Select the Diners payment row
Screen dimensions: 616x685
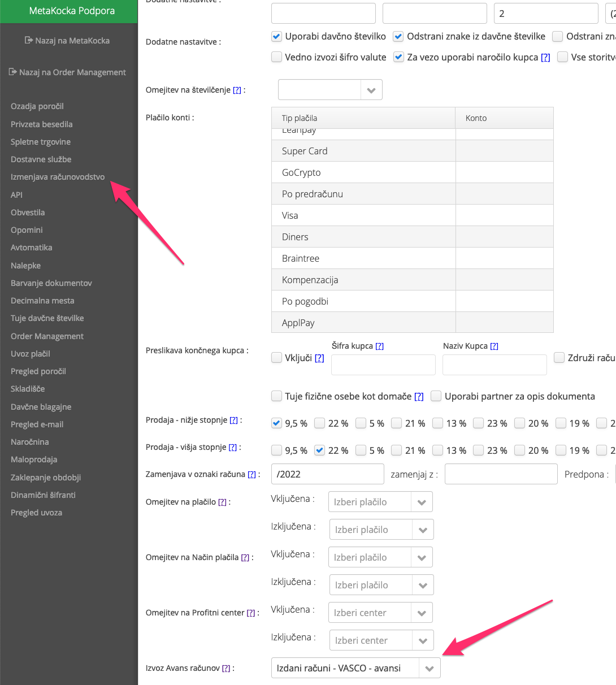pyautogui.click(x=413, y=237)
